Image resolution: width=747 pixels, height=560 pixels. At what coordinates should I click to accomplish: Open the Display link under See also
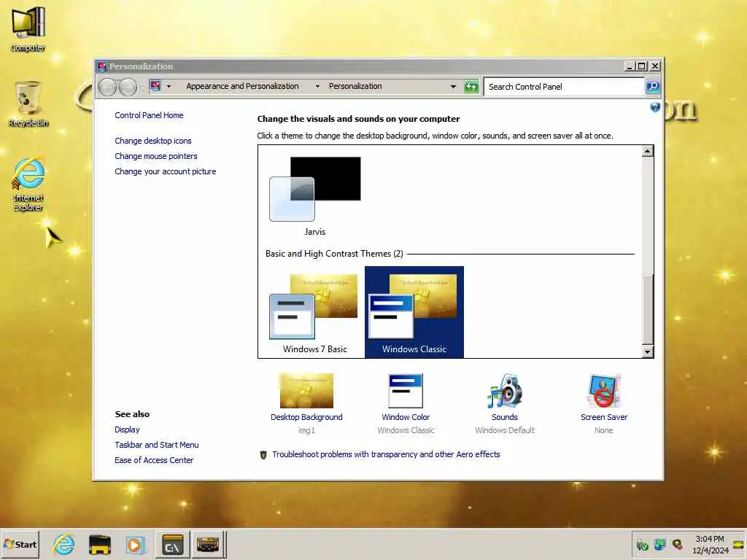pyautogui.click(x=127, y=429)
